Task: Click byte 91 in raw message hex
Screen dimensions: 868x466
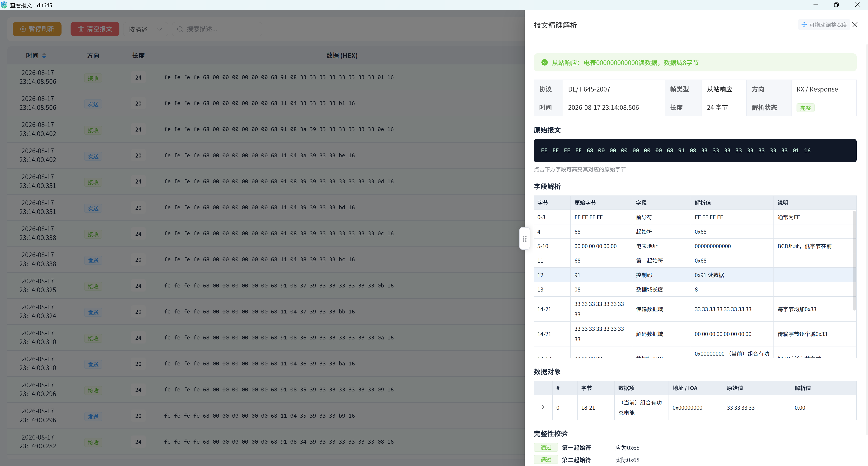Action: coord(681,151)
